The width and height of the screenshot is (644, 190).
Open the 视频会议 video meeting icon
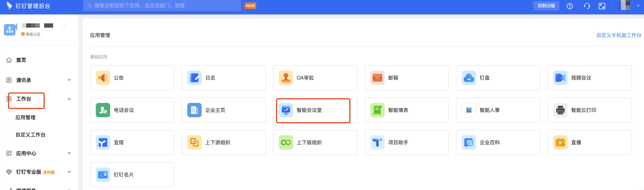tap(560, 78)
